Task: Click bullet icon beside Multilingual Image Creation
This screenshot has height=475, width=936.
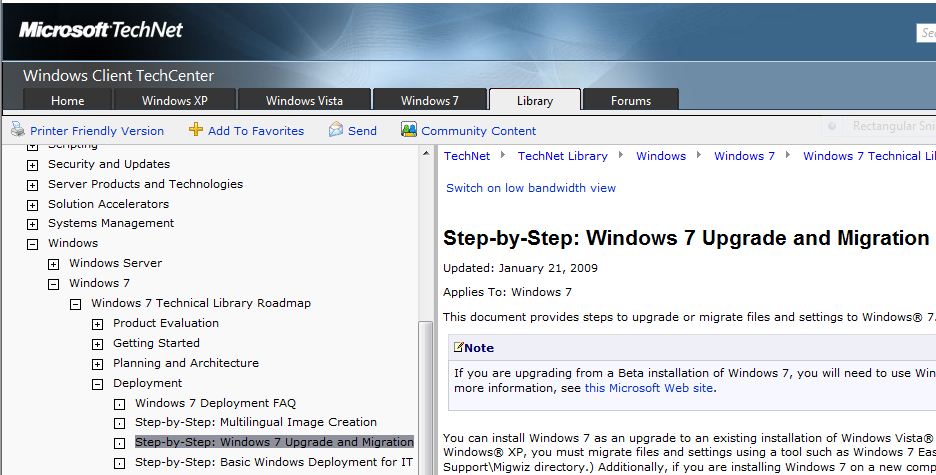Action: [x=119, y=424]
